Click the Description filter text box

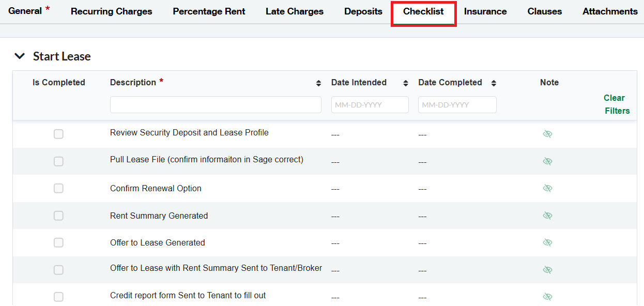click(216, 104)
